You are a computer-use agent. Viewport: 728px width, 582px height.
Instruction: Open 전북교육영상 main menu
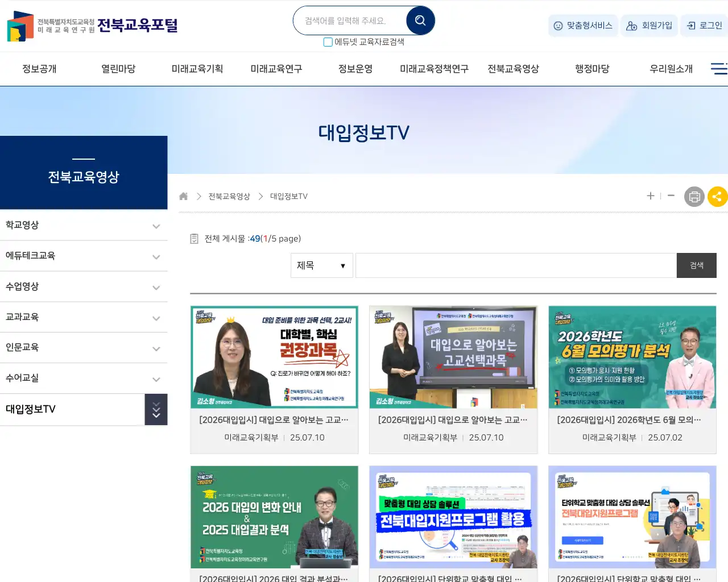(514, 69)
